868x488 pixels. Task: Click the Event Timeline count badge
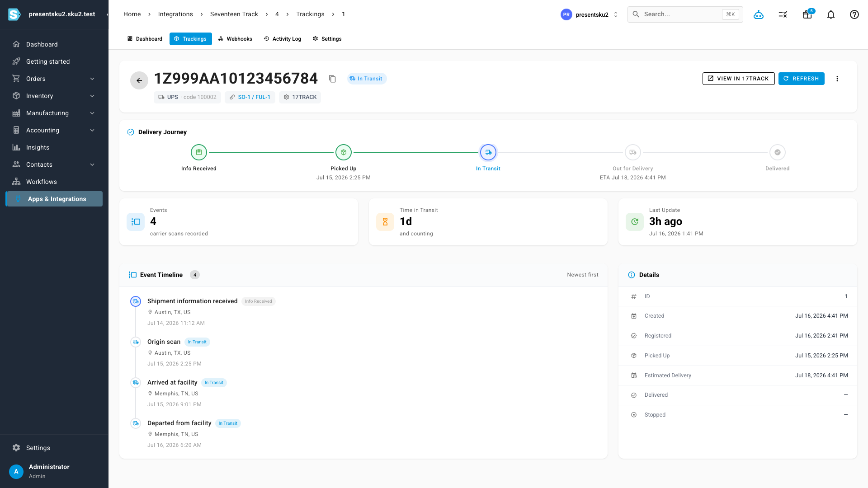click(x=195, y=275)
